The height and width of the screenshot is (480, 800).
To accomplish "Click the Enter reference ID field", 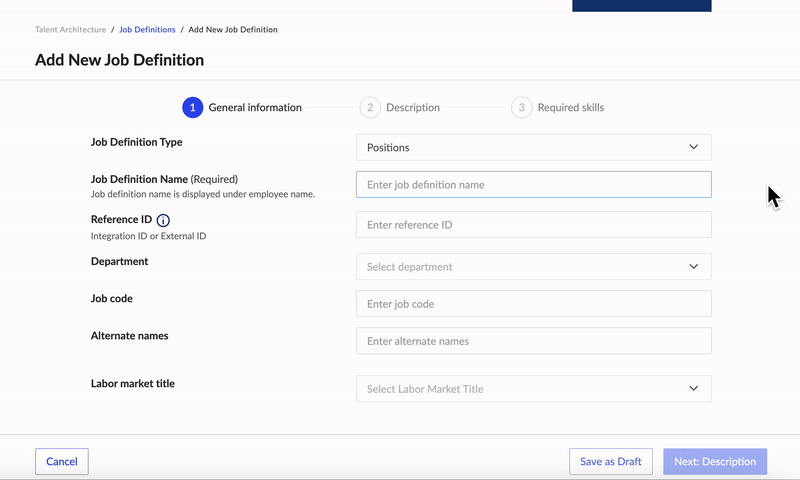I will pos(534,225).
